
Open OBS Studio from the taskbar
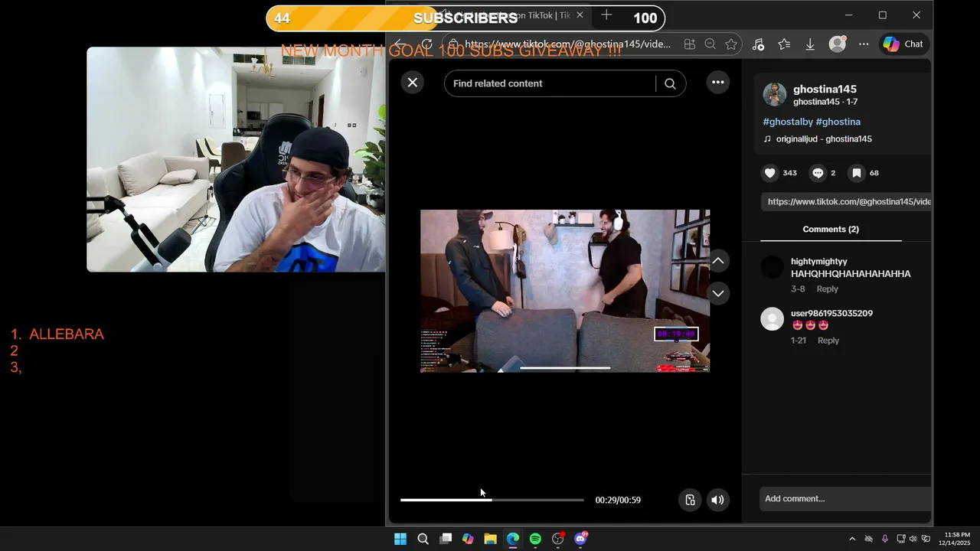coord(558,539)
